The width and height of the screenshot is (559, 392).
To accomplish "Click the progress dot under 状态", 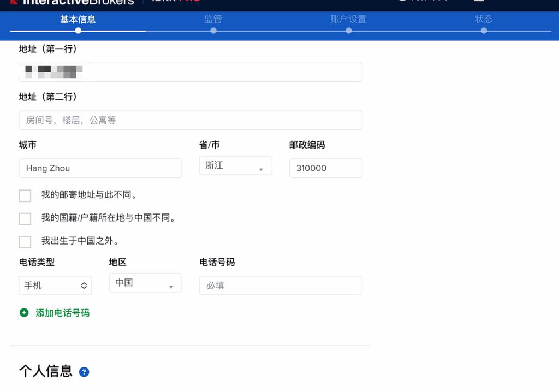I will [484, 31].
